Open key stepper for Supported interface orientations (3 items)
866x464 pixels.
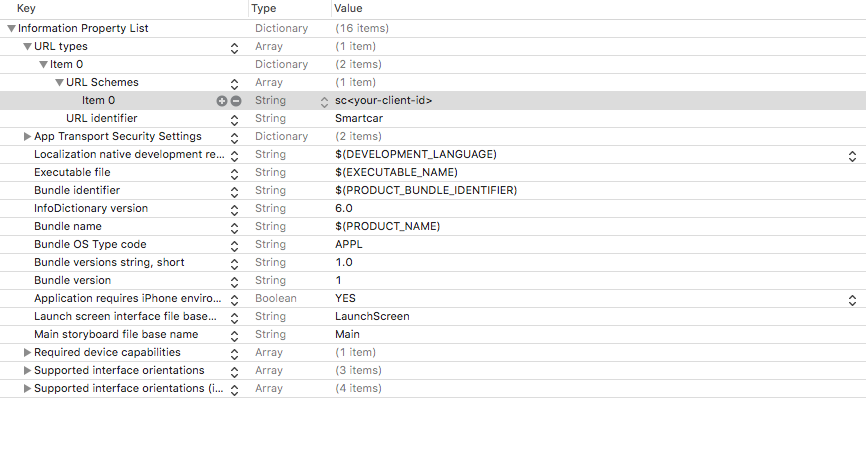tap(234, 372)
